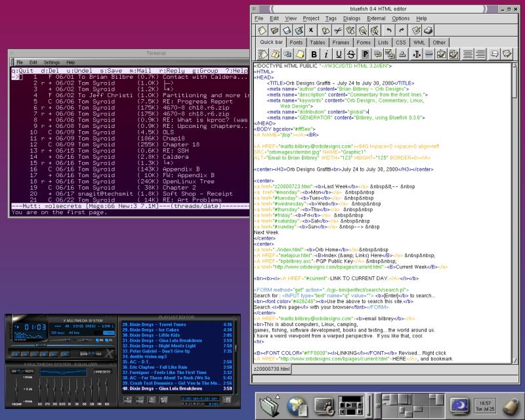Click the scissors Cut icon in toolbar
The image size is (525, 420).
click(338, 31)
